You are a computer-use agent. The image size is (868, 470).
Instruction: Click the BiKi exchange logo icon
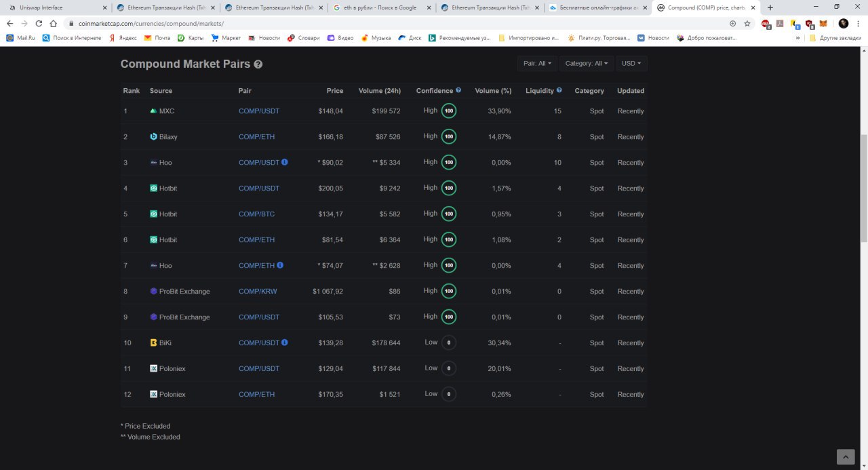(x=153, y=342)
